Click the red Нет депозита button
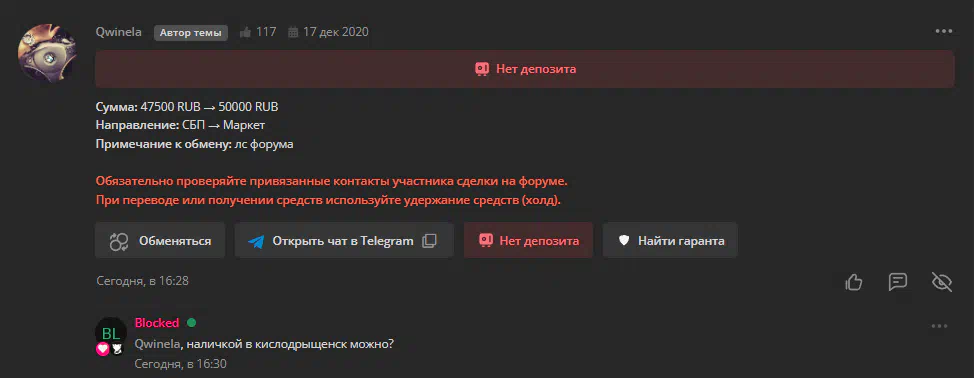This screenshot has height=378, width=974. (529, 240)
